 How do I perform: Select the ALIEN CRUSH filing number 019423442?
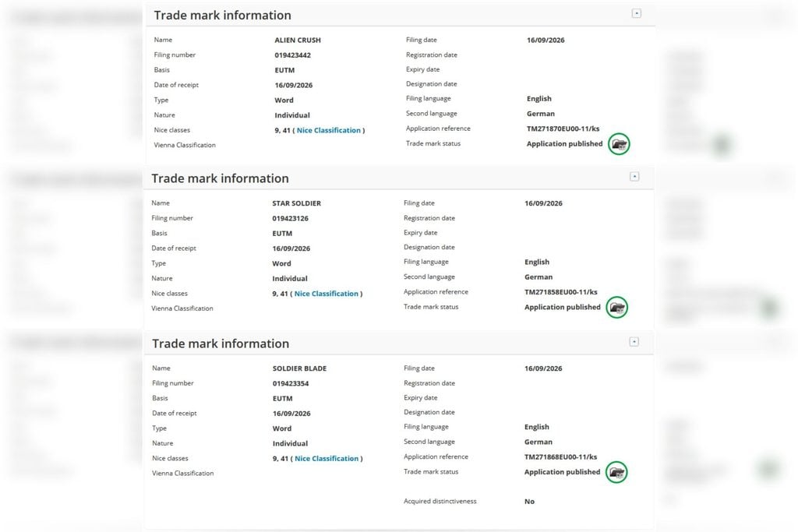coord(293,55)
